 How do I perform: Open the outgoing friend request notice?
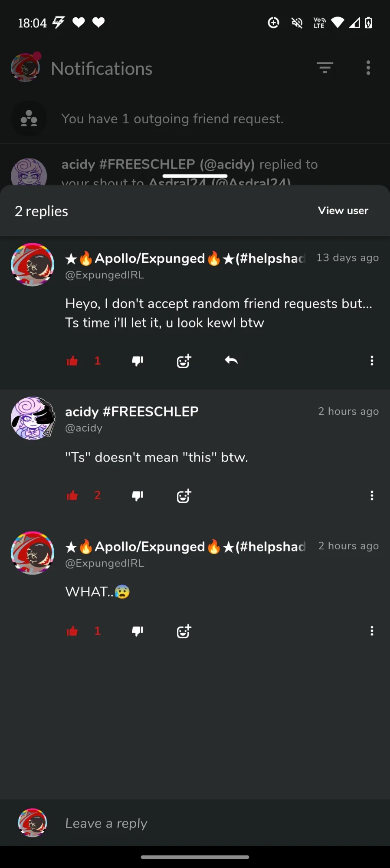click(195, 119)
